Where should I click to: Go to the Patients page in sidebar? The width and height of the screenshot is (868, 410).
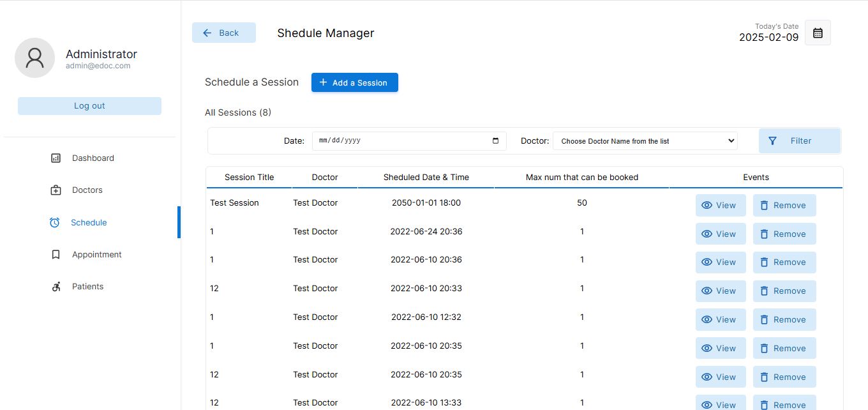[87, 287]
